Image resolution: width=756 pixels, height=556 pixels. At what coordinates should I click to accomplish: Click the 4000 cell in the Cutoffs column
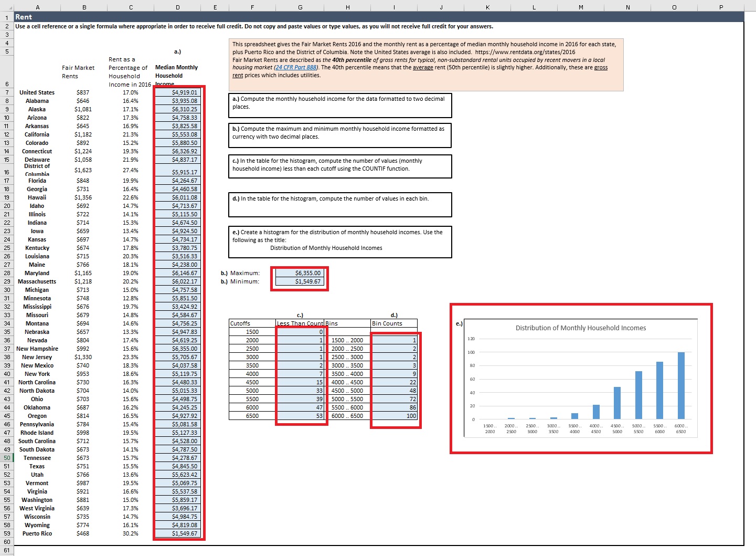252,374
